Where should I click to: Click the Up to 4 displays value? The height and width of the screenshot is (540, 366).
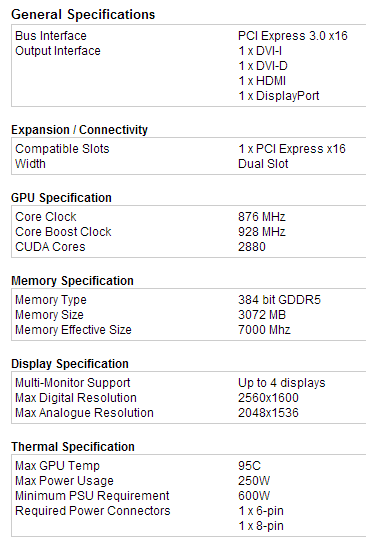point(282,383)
